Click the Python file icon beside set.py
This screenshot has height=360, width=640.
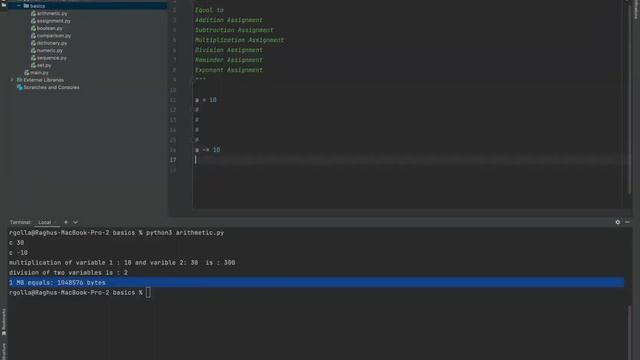(x=33, y=65)
